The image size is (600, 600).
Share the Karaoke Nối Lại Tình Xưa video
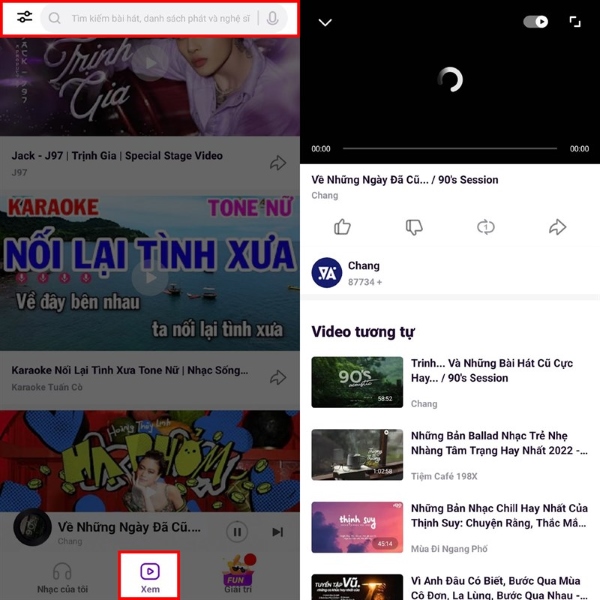pyautogui.click(x=278, y=378)
